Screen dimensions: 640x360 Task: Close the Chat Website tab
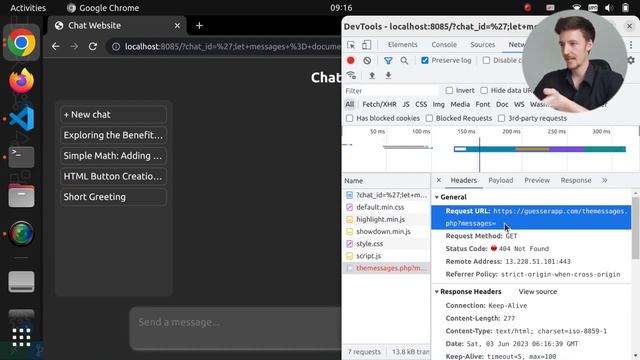coord(177,26)
